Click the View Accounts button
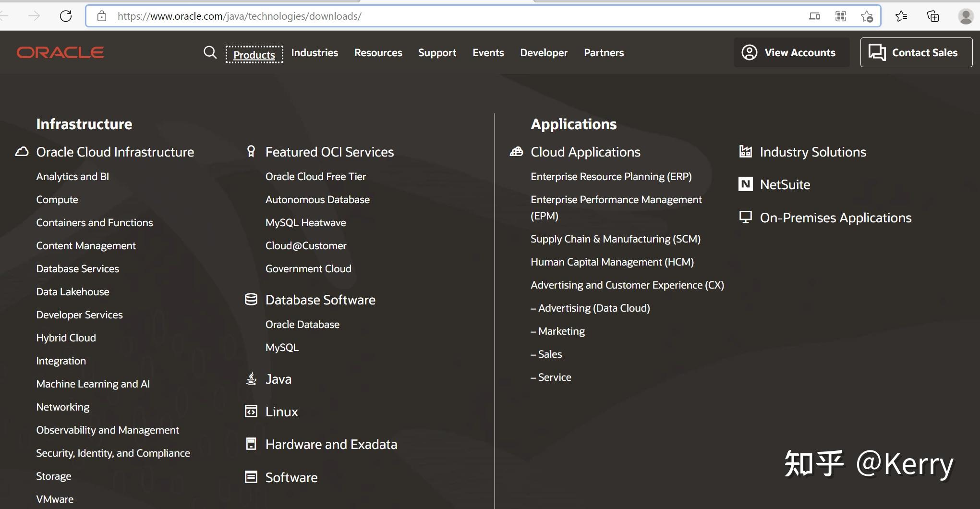 791,52
